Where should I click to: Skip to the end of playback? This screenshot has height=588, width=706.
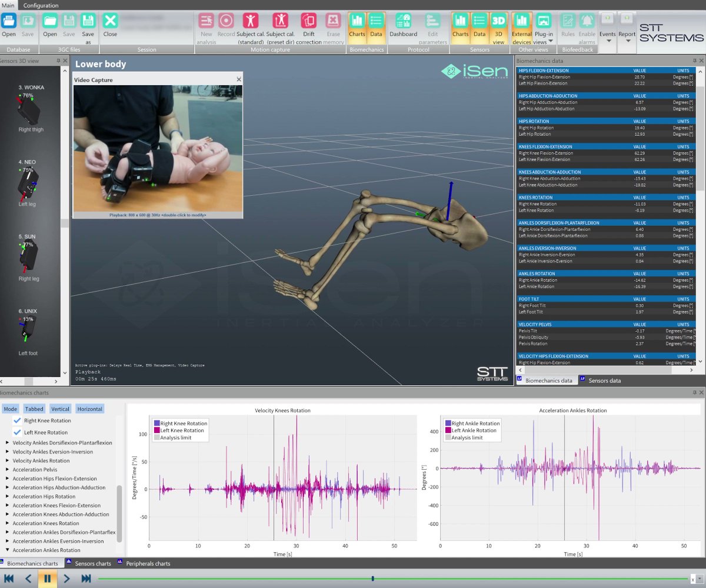coord(86,579)
